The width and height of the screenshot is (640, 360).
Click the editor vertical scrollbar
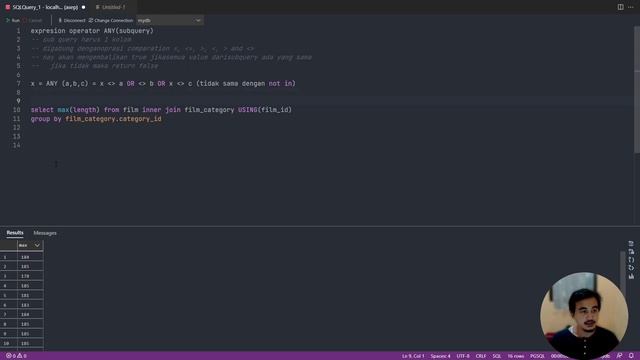pos(637,90)
